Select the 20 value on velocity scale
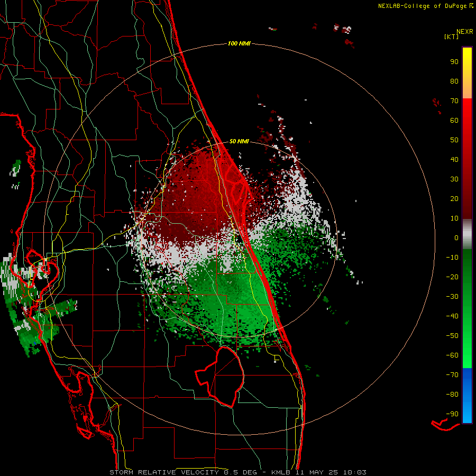Image resolution: width=476 pixels, height=476 pixels. (454, 199)
